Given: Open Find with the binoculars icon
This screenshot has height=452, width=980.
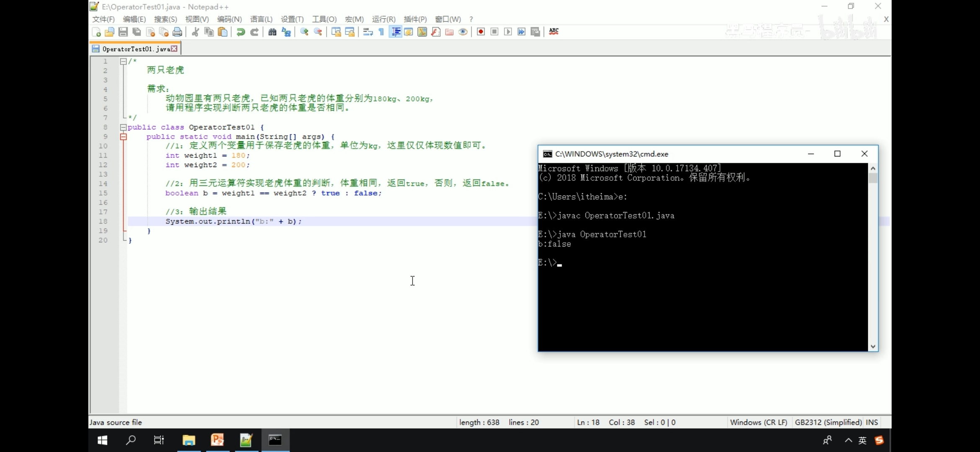Looking at the screenshot, I should coord(272,32).
